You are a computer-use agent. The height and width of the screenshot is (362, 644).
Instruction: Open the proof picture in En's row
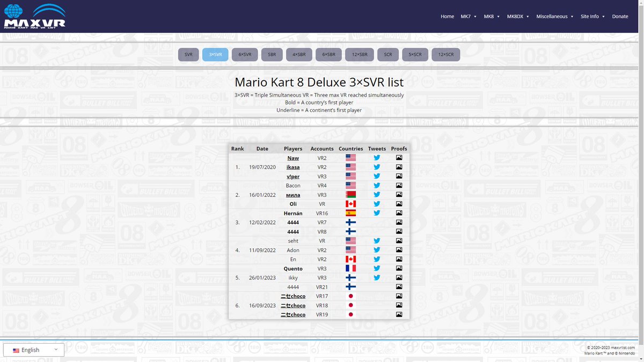click(399, 259)
